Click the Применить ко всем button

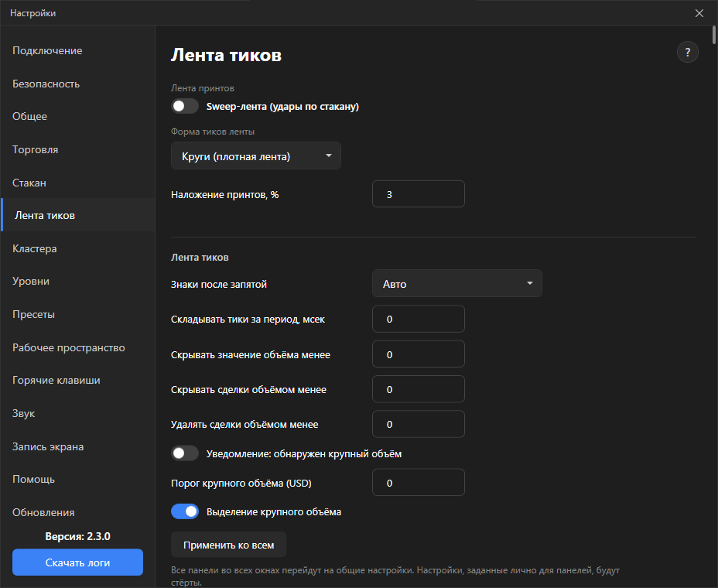click(x=228, y=545)
